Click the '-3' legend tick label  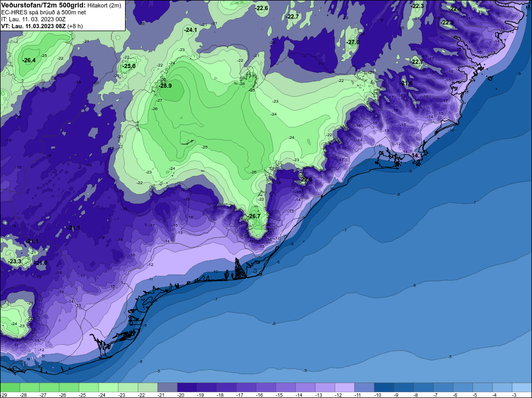(x=514, y=395)
